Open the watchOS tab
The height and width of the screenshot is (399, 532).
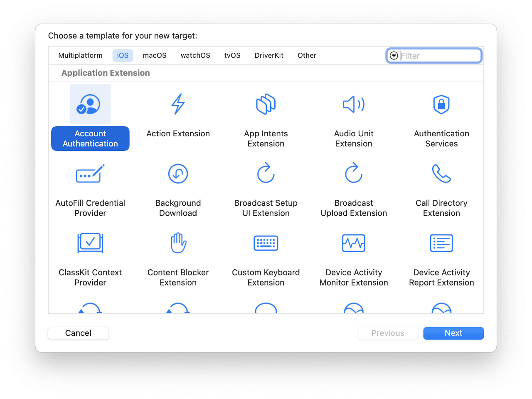click(195, 55)
